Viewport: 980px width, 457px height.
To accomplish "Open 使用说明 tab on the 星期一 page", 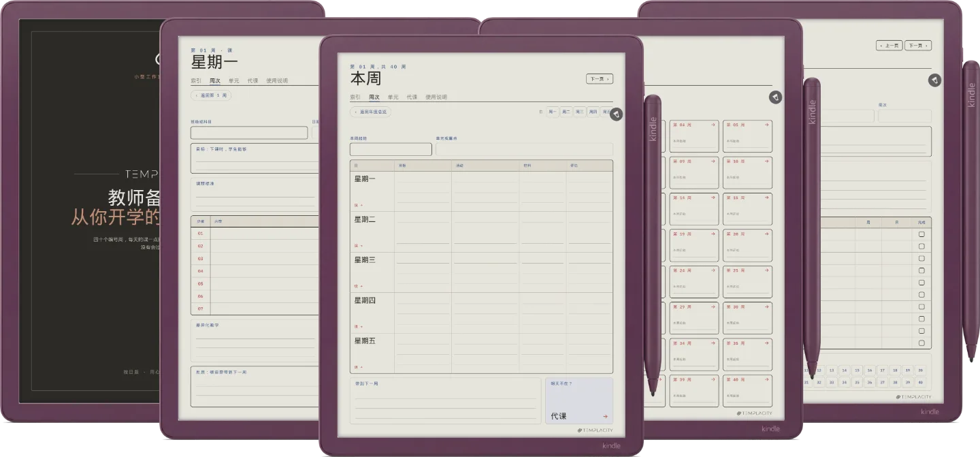I will tap(277, 80).
